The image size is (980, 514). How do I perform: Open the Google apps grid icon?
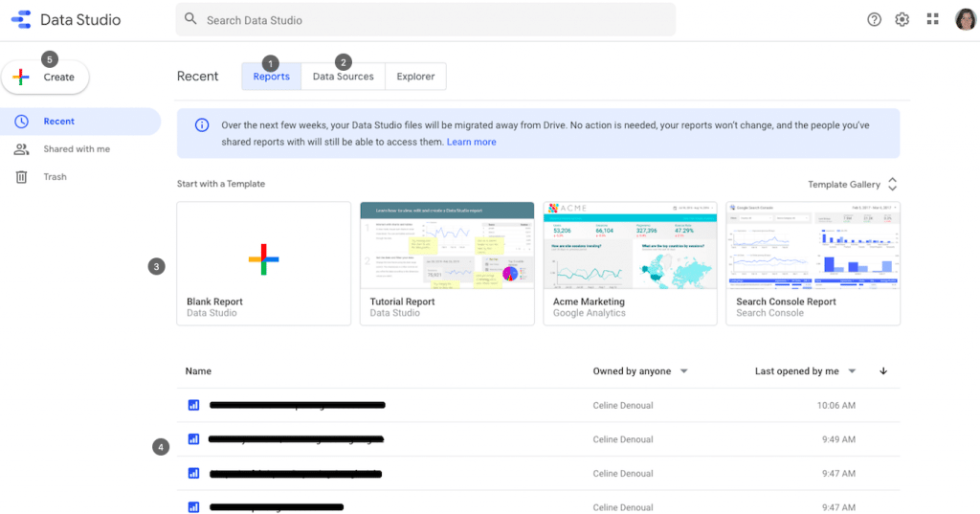click(932, 19)
